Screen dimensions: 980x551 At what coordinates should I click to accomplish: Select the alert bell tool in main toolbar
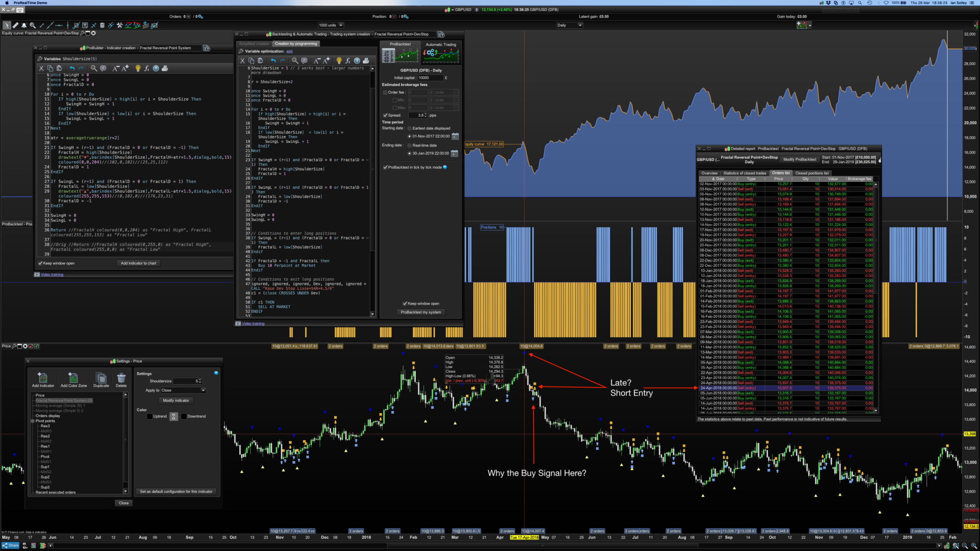pos(24,25)
